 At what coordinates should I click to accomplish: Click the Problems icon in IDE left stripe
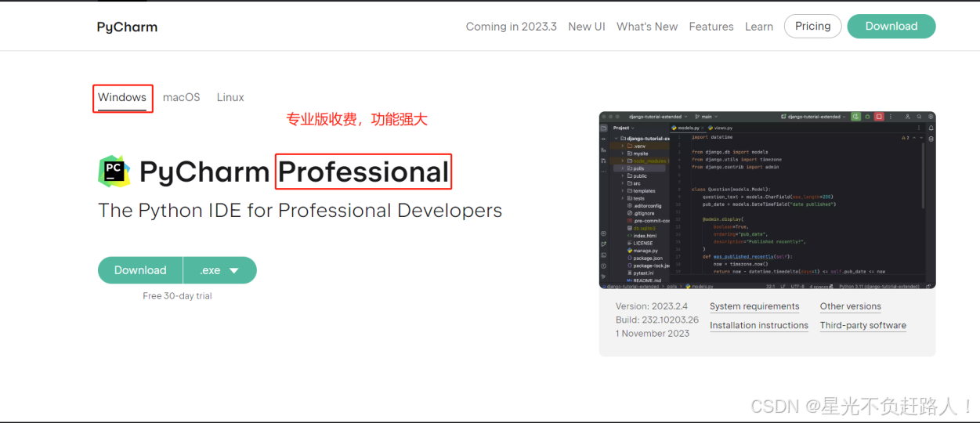[x=603, y=266]
